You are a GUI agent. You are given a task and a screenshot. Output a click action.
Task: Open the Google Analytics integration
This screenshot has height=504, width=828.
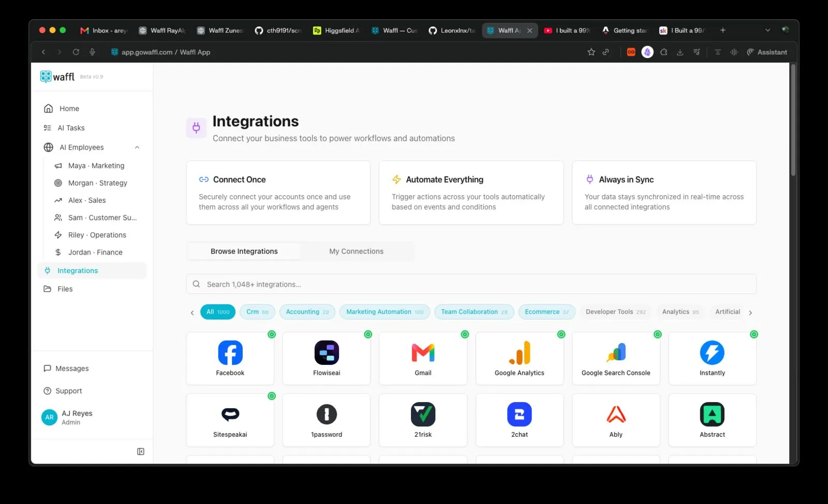[519, 359]
